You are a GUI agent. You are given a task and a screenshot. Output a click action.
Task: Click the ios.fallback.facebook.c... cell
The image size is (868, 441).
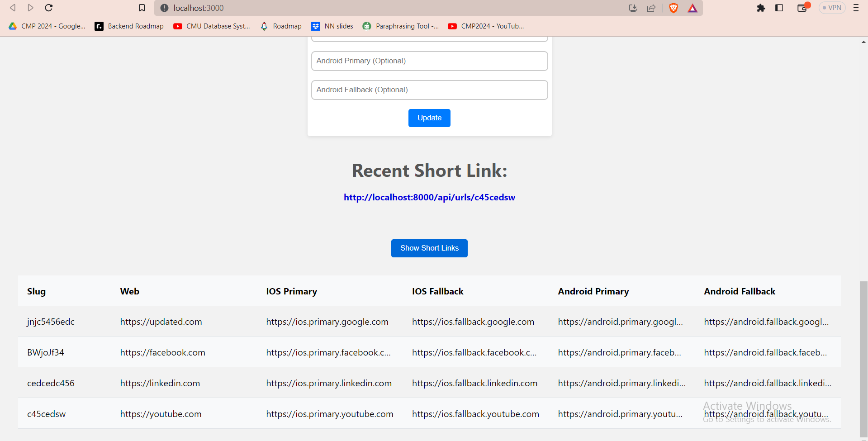pos(474,352)
